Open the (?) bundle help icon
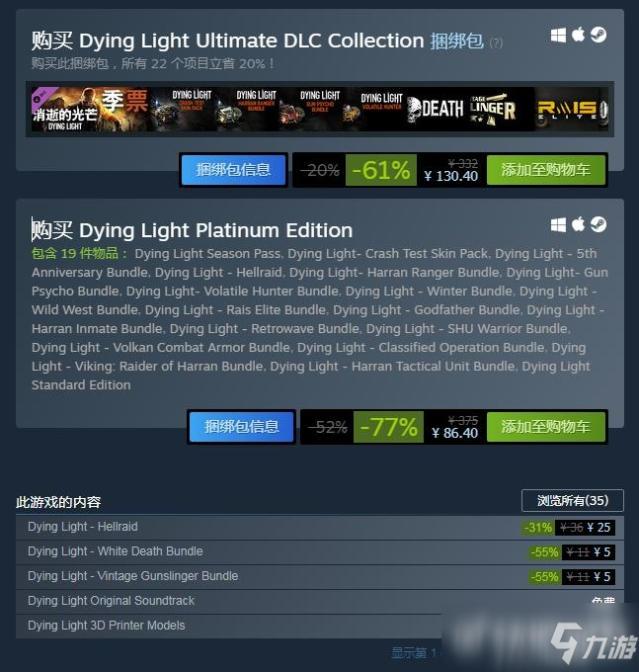The image size is (639, 672). [x=496, y=42]
